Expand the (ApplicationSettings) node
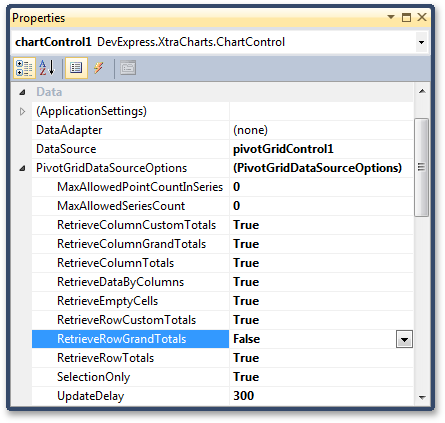Image resolution: width=445 pixels, height=423 pixels. 22,111
